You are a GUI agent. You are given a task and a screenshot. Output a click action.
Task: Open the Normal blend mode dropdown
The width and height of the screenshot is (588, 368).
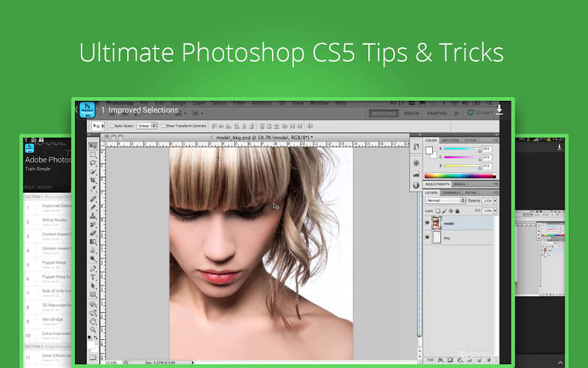pyautogui.click(x=445, y=200)
